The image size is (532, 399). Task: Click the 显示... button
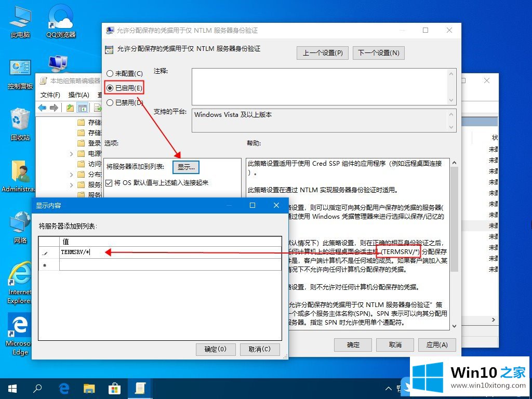(186, 167)
